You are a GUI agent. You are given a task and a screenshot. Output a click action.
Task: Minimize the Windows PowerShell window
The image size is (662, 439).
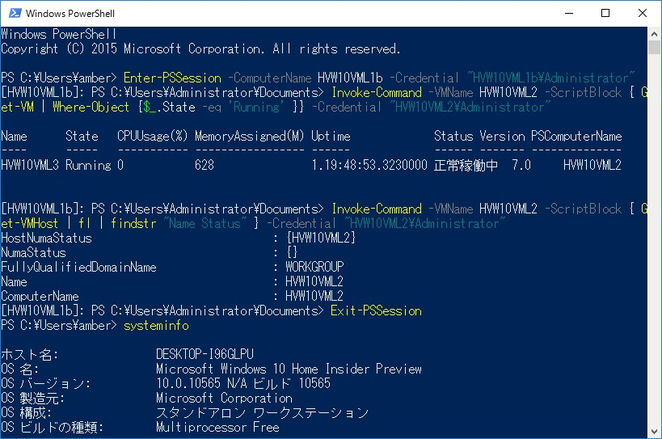pyautogui.click(x=569, y=13)
